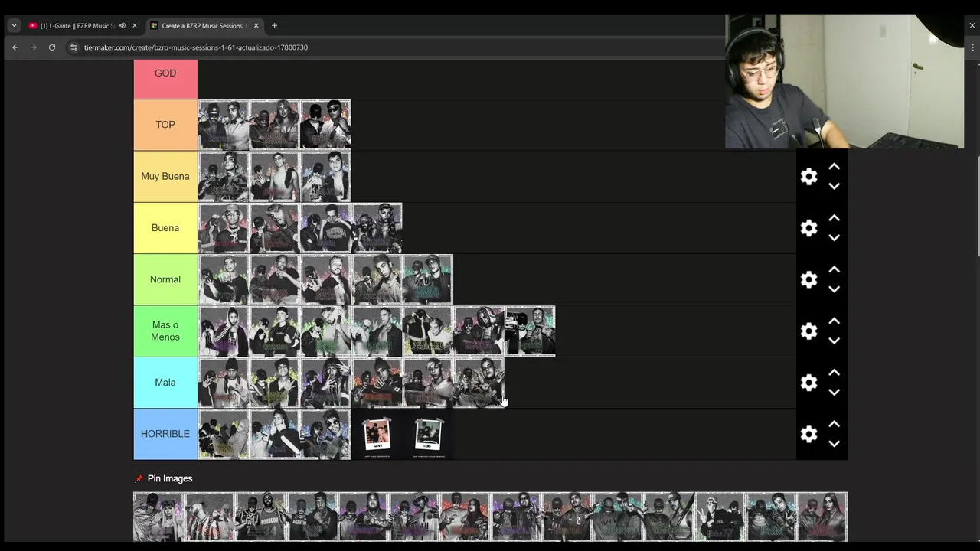Select first polaroid-style image in HORRIBLE tier
The image size is (980, 551).
[x=377, y=434]
